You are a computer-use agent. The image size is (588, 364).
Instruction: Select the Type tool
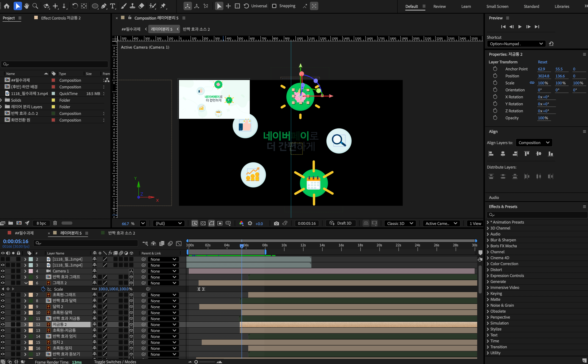click(x=113, y=6)
